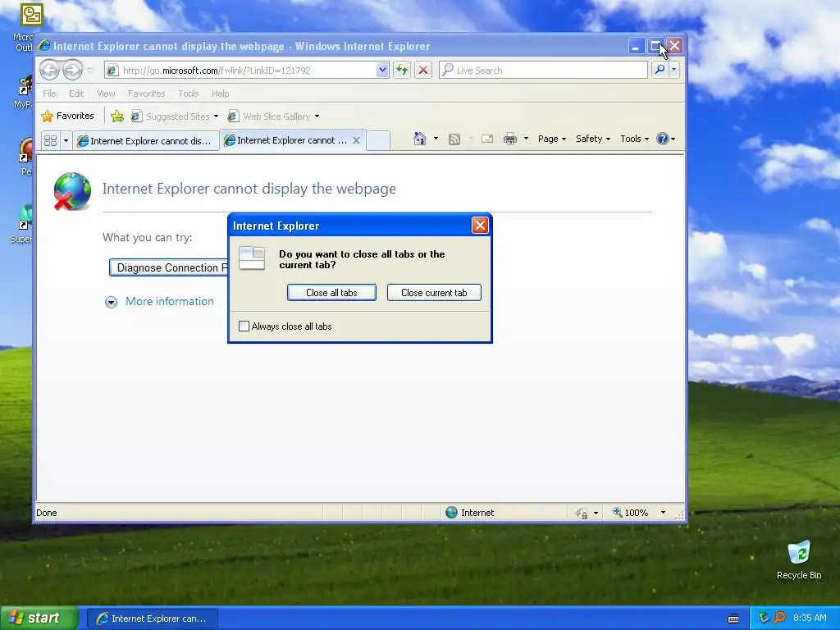Click the Home icon in command bar
840x630 pixels.
pyautogui.click(x=419, y=139)
